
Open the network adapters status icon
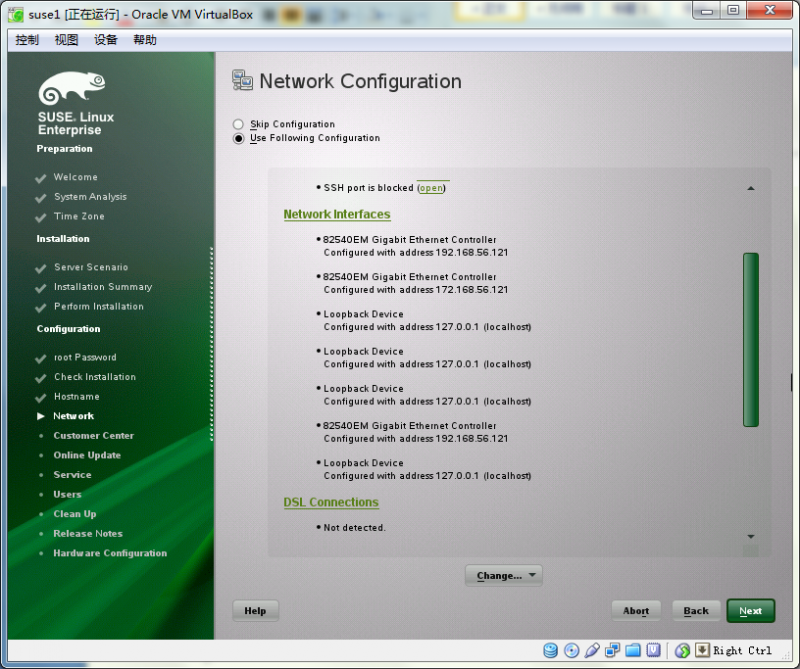point(611,650)
